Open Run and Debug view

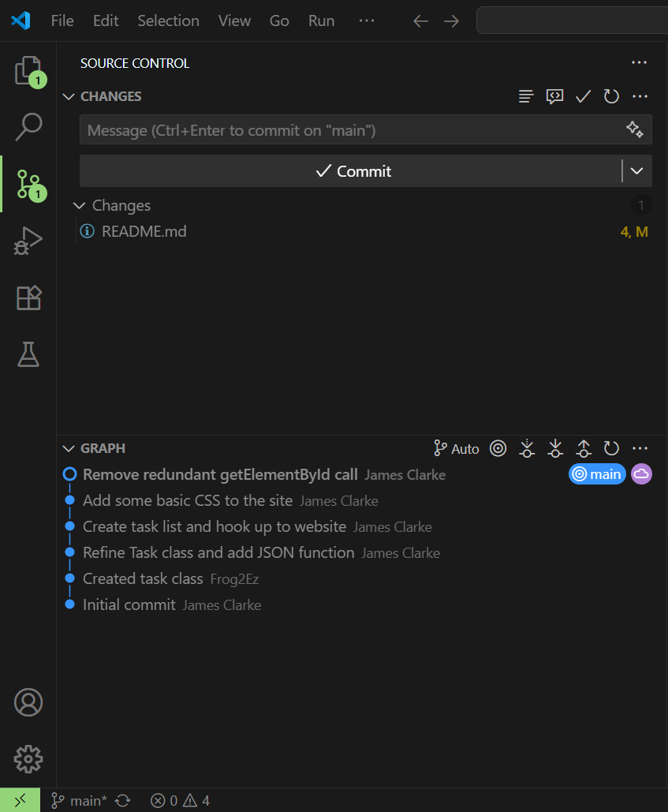point(28,241)
